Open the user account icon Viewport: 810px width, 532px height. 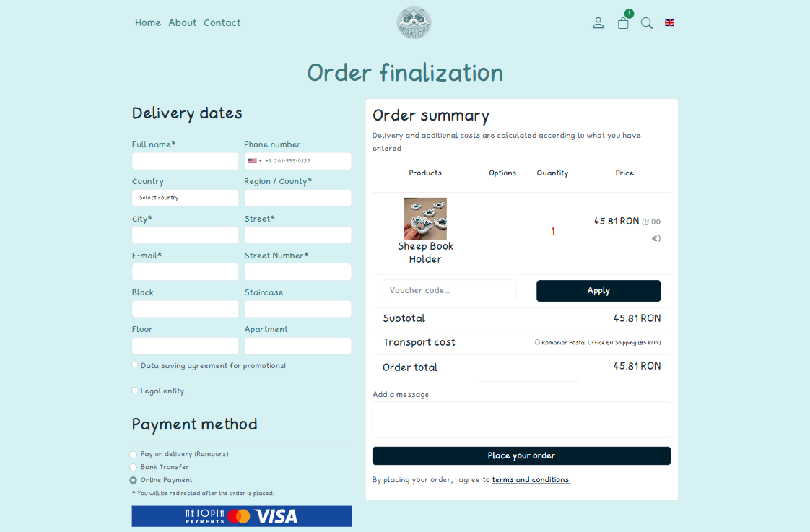point(598,23)
